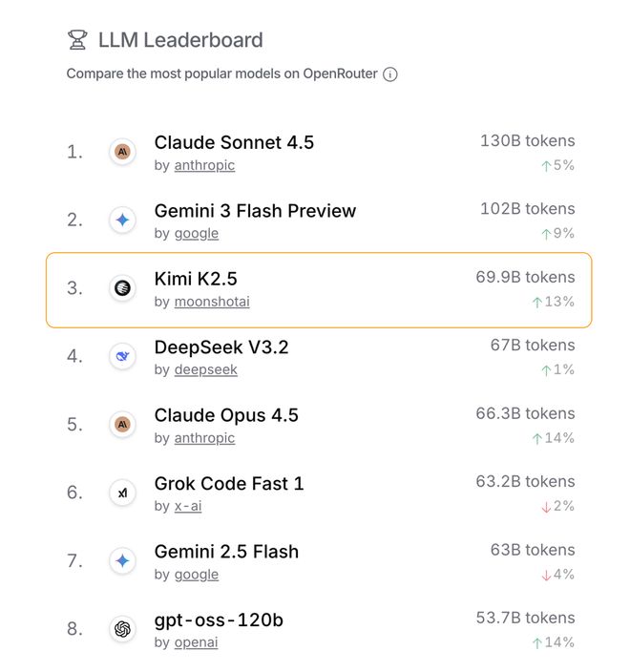
Task: Click the Claude Sonnet 4.5 Anthropic logo
Action: [122, 151]
